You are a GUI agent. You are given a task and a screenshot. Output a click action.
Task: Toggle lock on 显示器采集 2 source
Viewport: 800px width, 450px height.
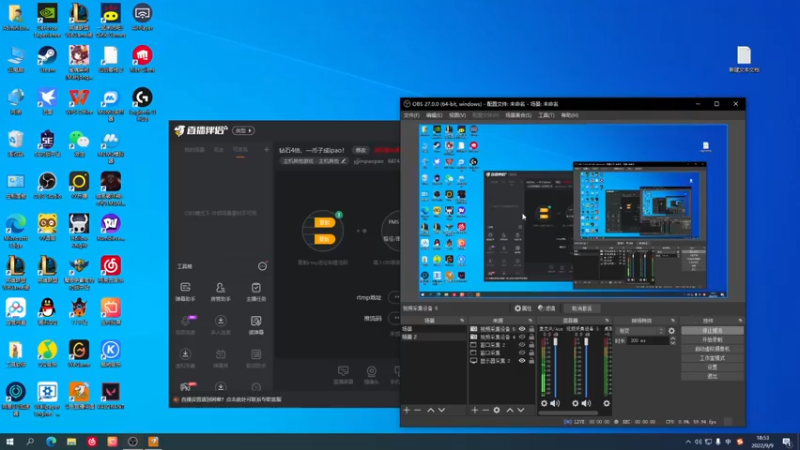click(532, 361)
